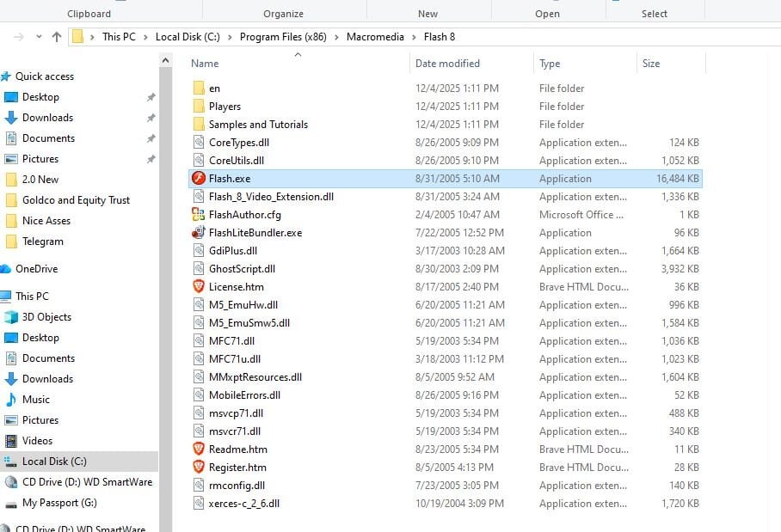Click the up arrow navigation button
Viewport: 781px width, 532px height.
pyautogui.click(x=57, y=37)
